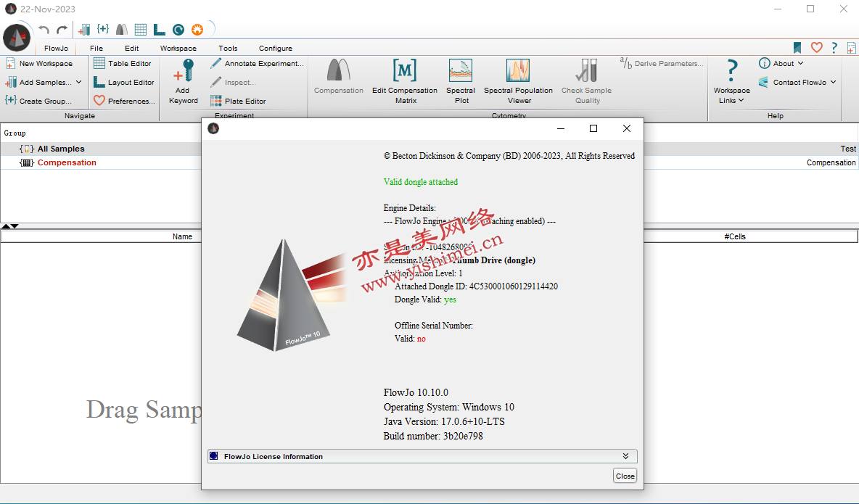Click Table Editor grid icon in quick access toolbar

140,30
